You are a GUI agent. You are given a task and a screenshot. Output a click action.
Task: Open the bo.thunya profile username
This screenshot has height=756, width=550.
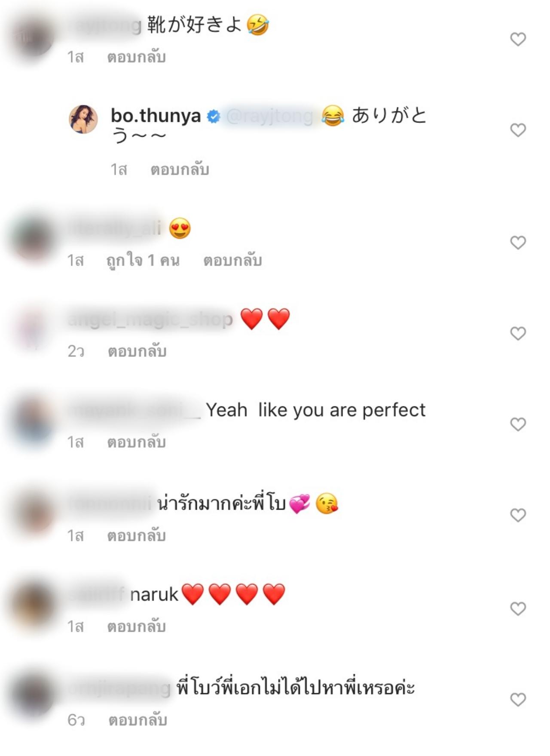tap(156, 116)
